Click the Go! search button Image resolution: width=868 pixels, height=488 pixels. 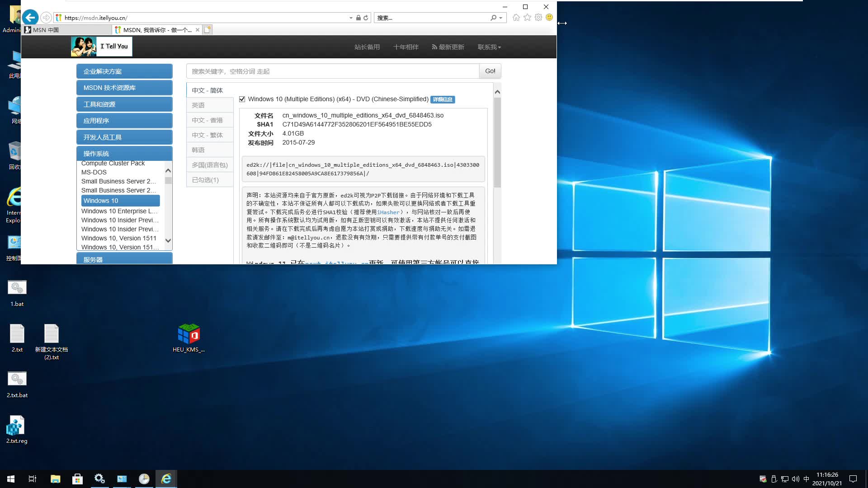490,71
